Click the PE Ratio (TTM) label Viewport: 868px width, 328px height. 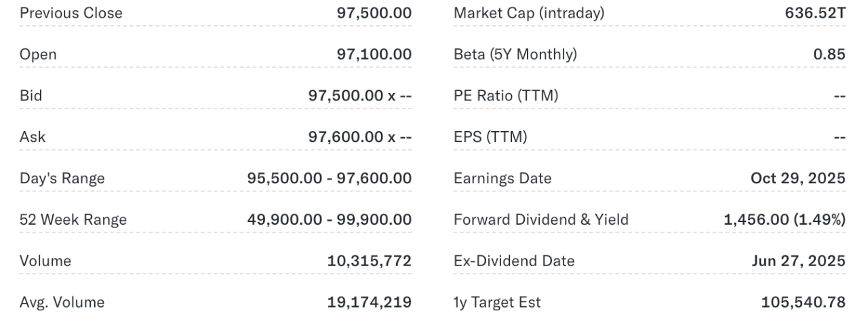click(506, 96)
